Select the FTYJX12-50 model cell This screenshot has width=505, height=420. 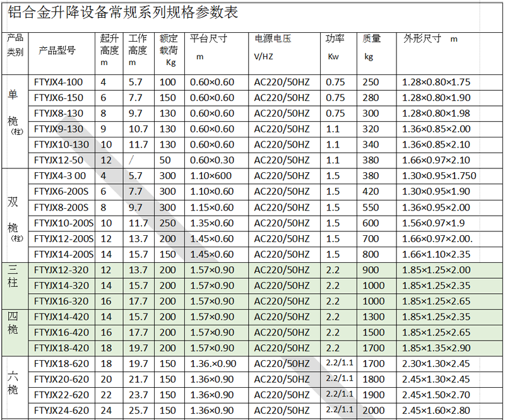pos(58,160)
